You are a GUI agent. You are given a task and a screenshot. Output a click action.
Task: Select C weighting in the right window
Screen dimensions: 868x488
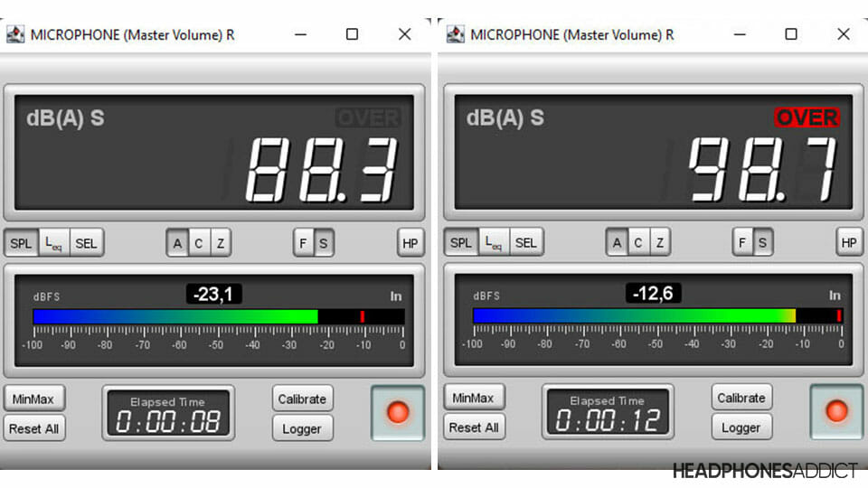point(638,242)
